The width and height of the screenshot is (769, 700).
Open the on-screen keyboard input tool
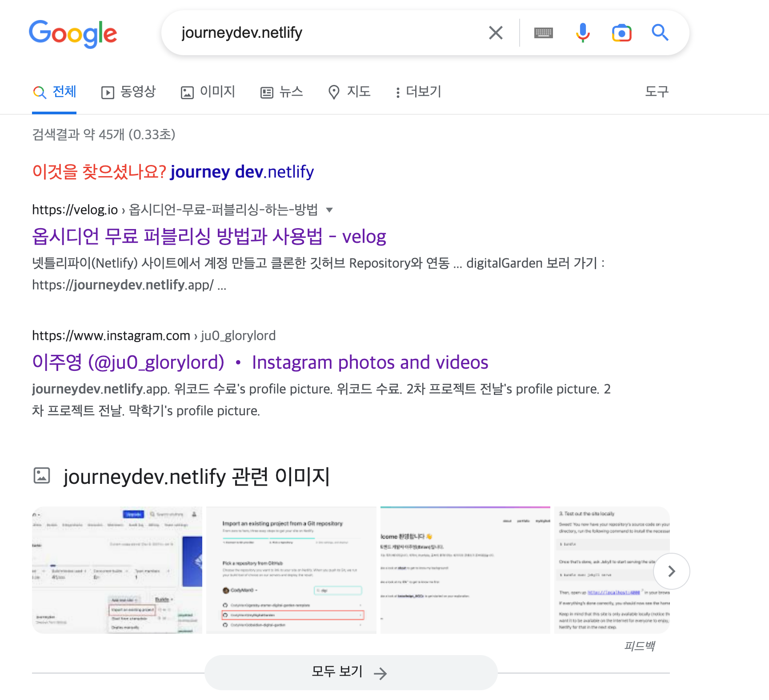[543, 33]
